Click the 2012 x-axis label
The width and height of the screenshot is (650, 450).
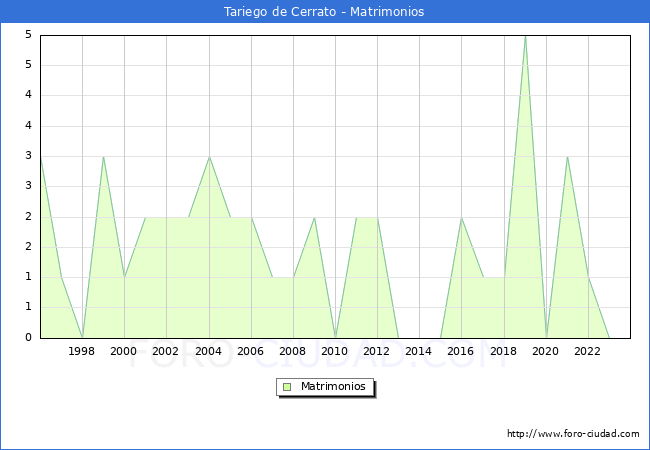(x=376, y=351)
